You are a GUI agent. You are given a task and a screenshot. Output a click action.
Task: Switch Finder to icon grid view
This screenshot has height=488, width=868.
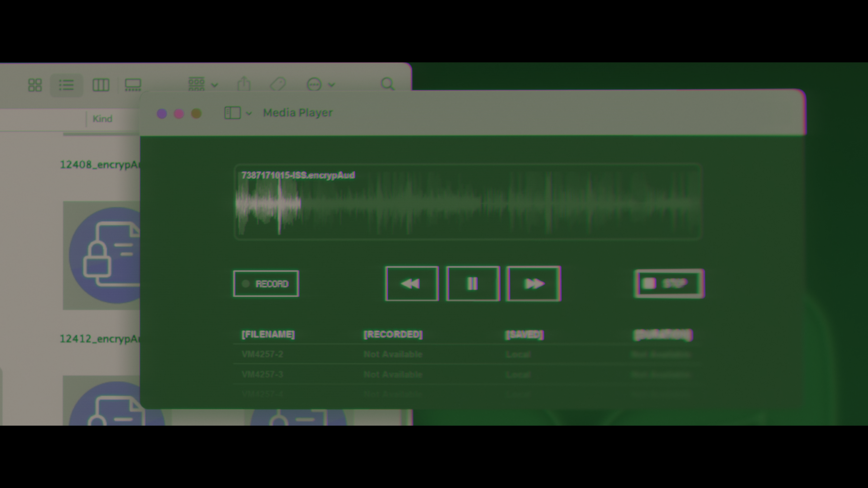point(35,85)
